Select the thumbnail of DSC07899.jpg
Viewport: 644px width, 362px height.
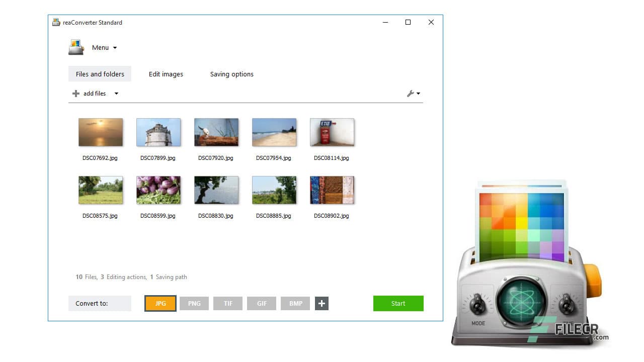(158, 132)
